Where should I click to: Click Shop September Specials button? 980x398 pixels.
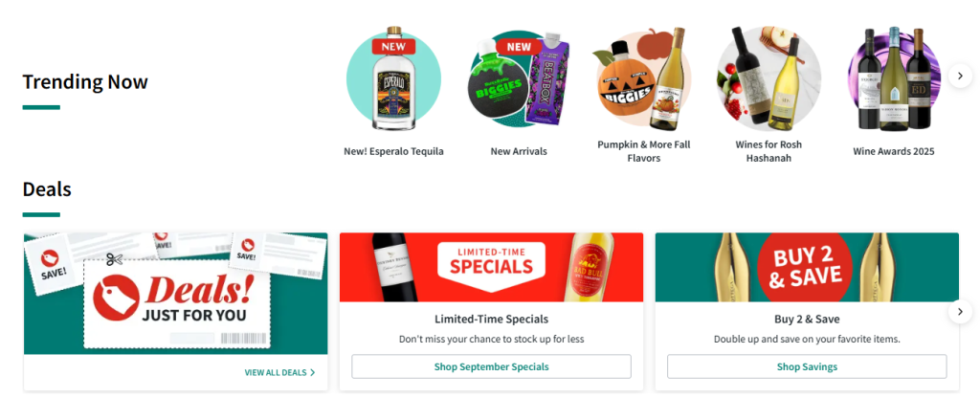coord(491,366)
